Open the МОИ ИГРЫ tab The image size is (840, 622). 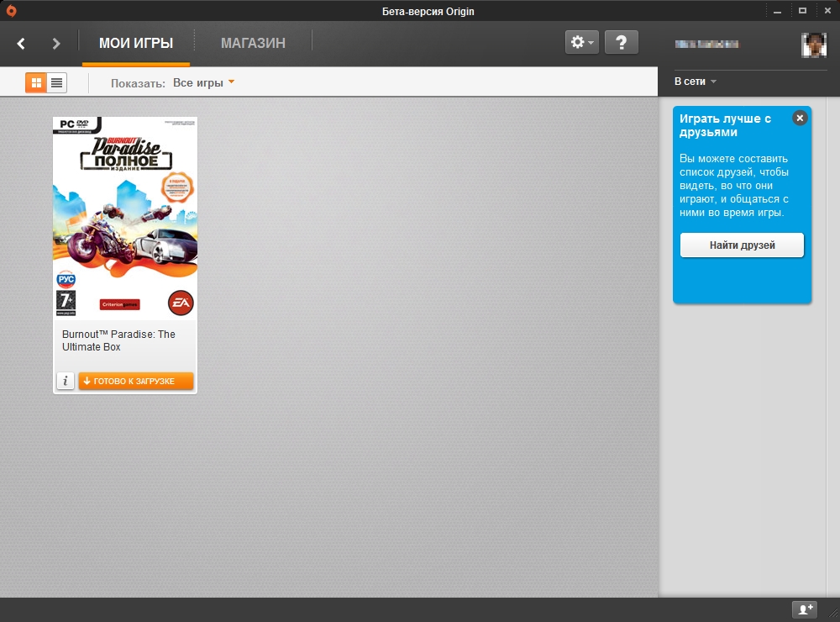(x=136, y=43)
